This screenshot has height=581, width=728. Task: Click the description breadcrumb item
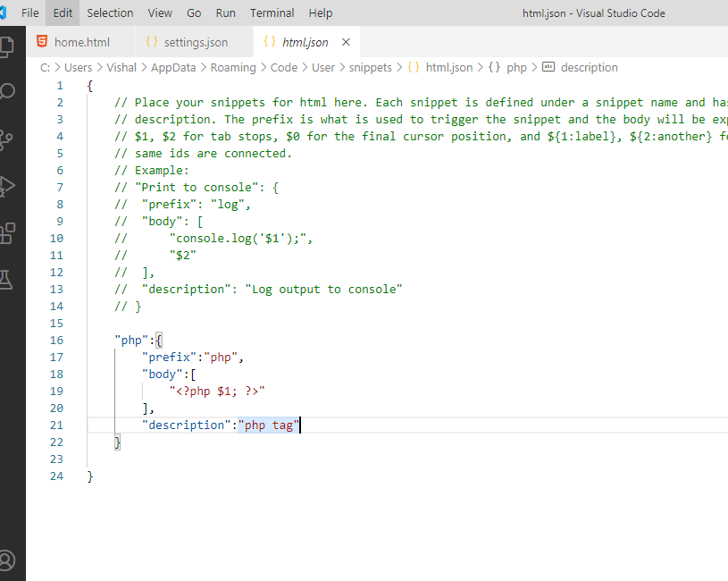tap(588, 67)
